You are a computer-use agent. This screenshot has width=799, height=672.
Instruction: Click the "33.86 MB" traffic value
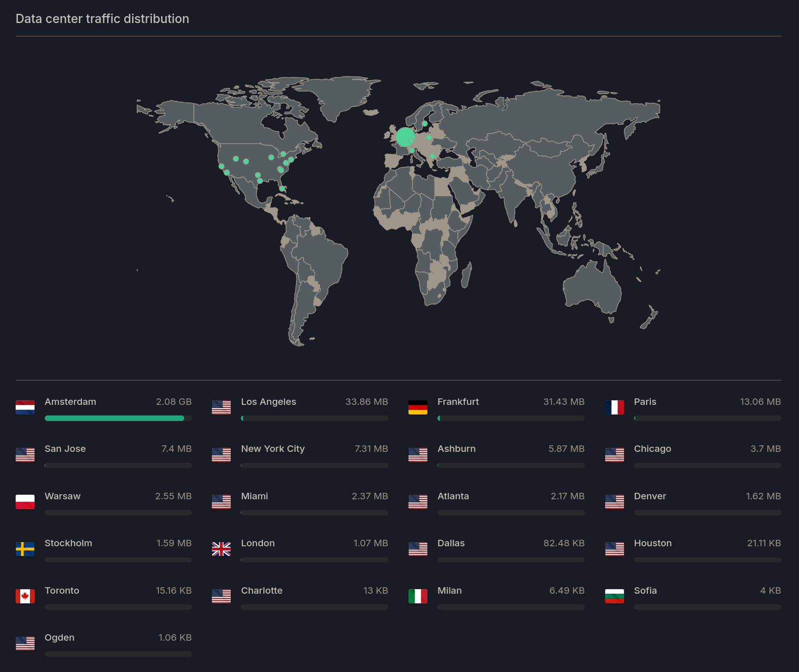click(x=367, y=402)
